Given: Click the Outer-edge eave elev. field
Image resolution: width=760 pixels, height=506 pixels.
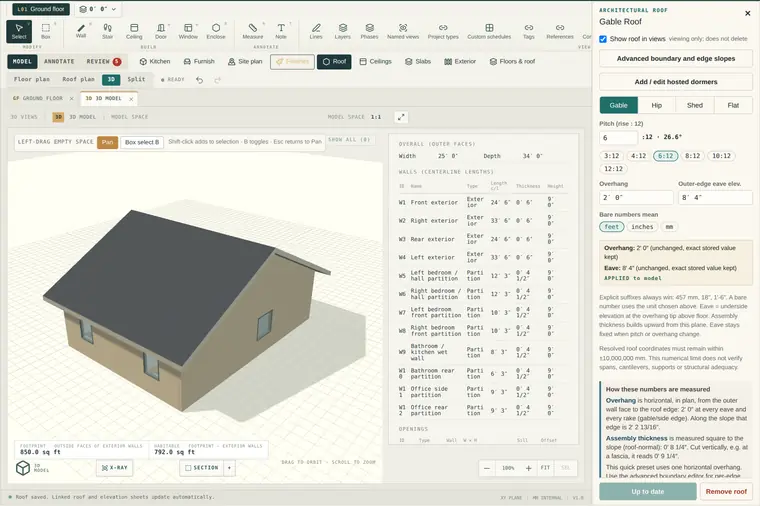Looking at the screenshot, I should coord(715,198).
